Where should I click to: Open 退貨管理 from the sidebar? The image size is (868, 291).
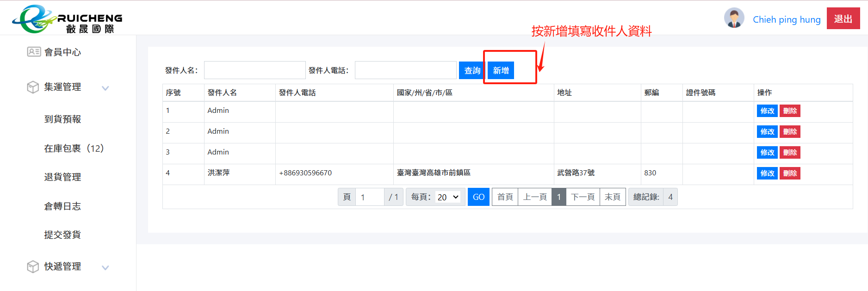[x=62, y=177]
